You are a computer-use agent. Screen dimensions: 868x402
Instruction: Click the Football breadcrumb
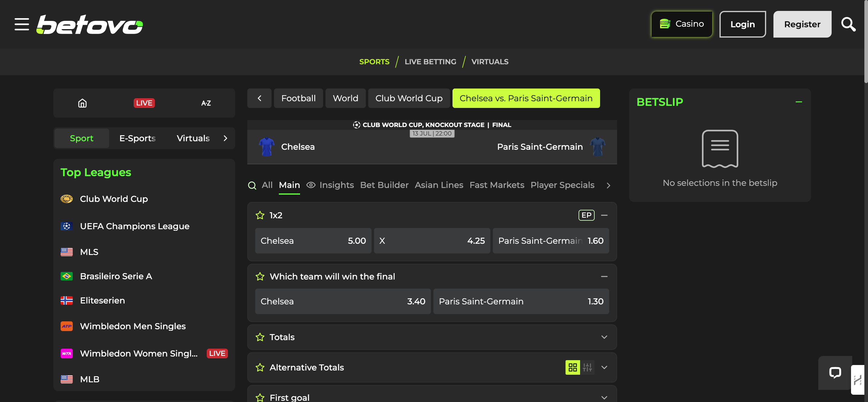tap(299, 99)
